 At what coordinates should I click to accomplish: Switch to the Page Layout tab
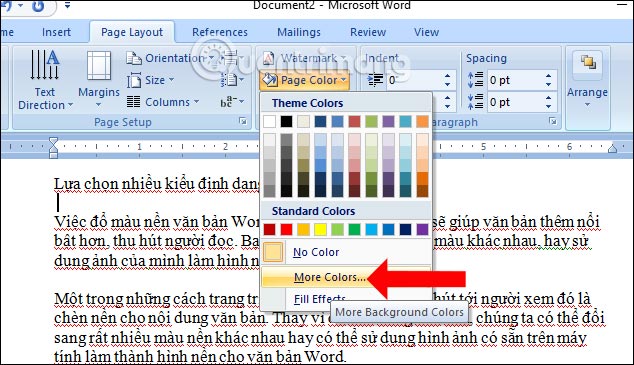132,32
